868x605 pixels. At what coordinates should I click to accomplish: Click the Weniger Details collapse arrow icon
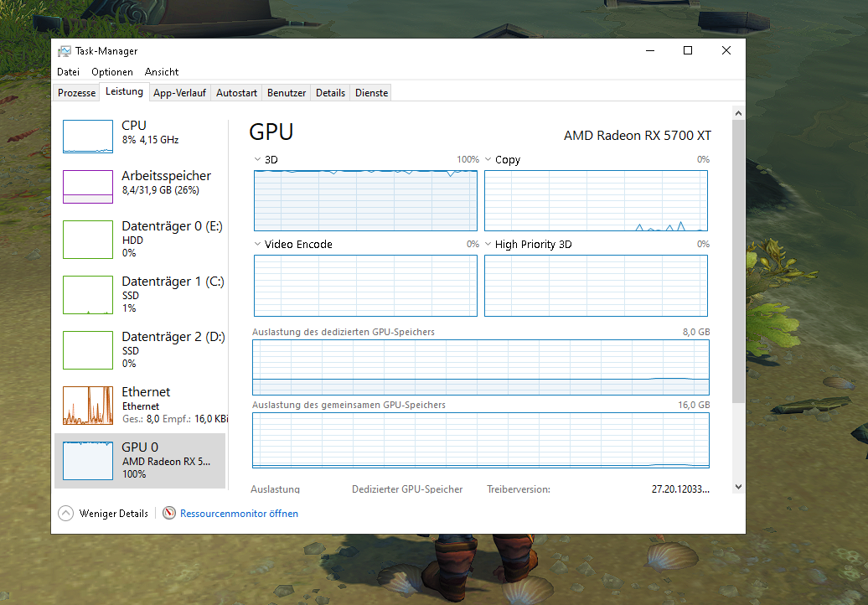coord(65,514)
